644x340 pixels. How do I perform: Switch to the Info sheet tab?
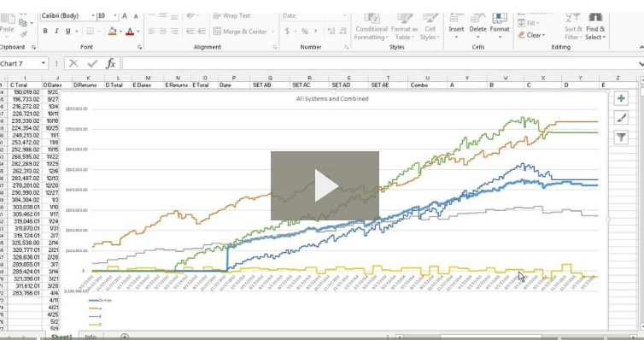pos(91,337)
